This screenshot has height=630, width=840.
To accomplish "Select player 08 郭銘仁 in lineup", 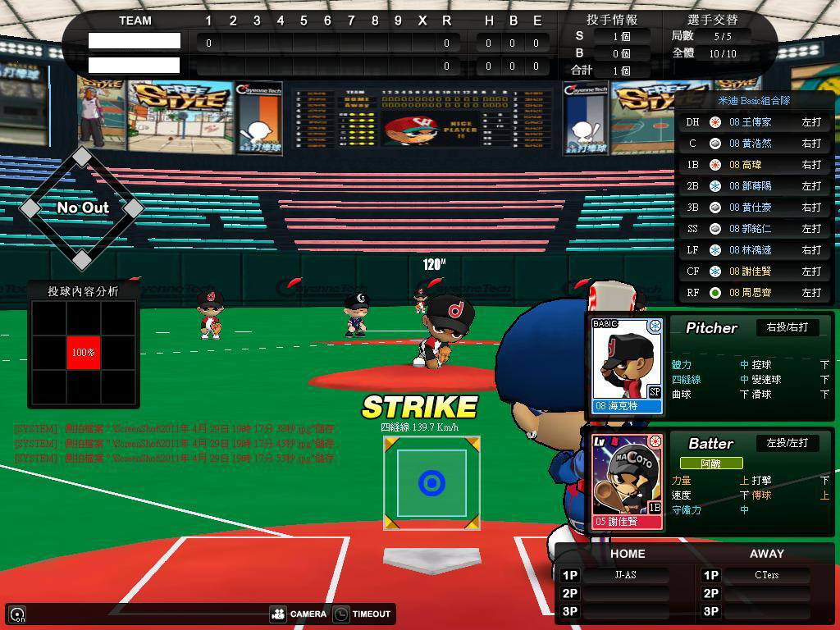I will 750,229.
